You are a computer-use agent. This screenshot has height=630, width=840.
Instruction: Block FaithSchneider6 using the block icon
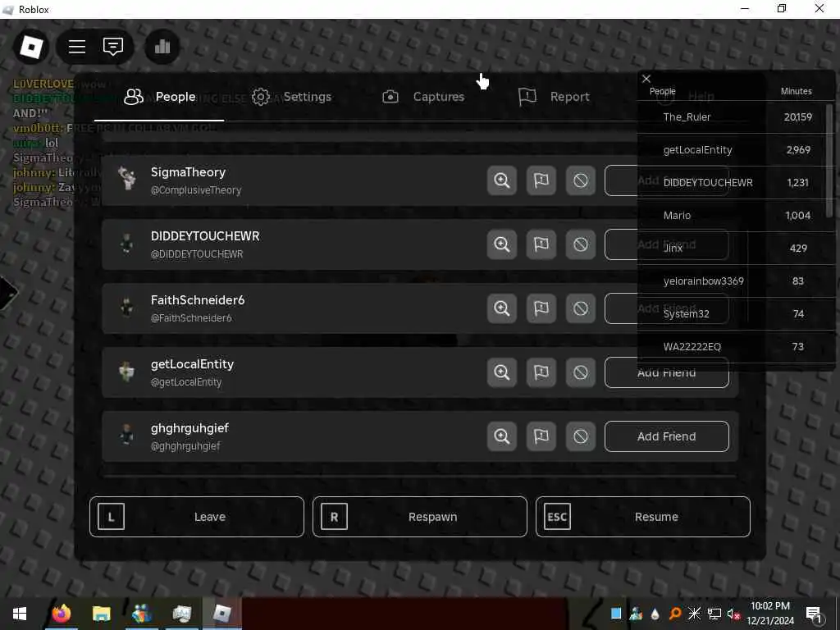tap(581, 308)
